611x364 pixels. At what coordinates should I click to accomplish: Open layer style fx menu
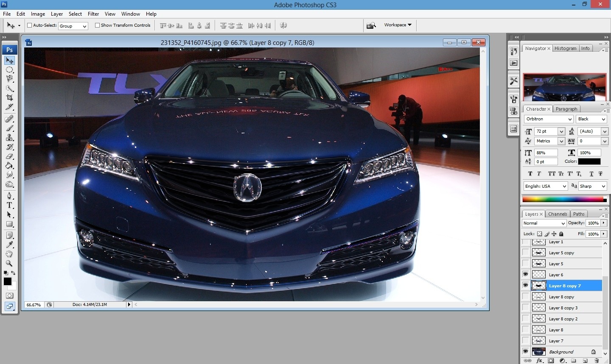point(539,361)
